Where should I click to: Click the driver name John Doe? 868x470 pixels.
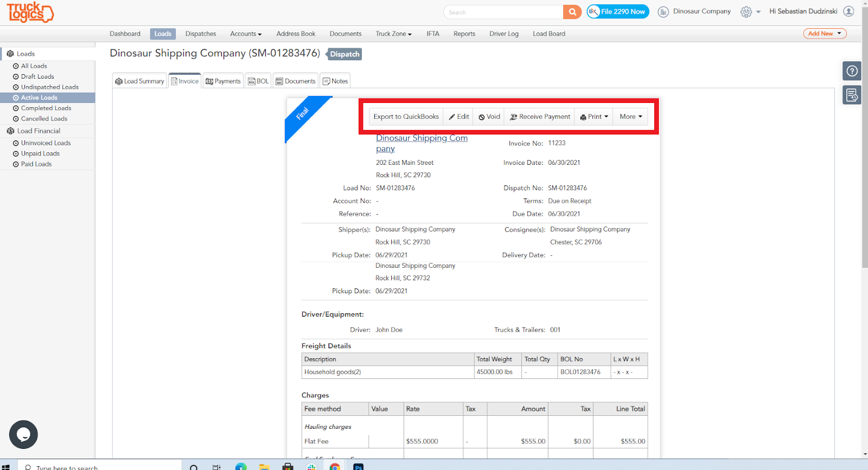[389, 330]
